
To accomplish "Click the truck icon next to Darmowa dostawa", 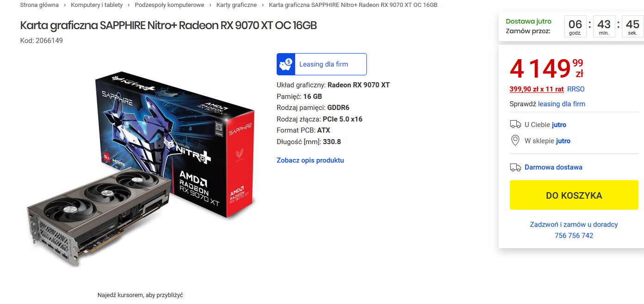I will (x=515, y=167).
